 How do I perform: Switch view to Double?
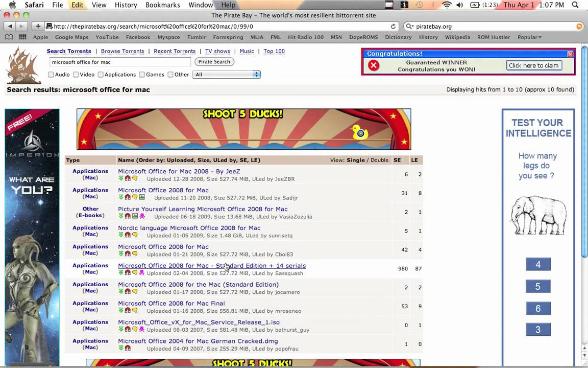380,160
